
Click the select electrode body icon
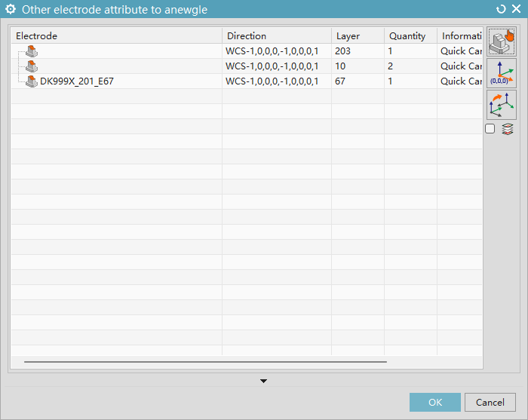click(502, 43)
